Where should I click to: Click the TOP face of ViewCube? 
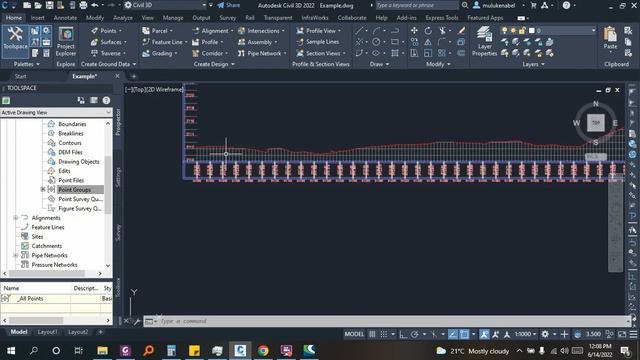(x=596, y=123)
